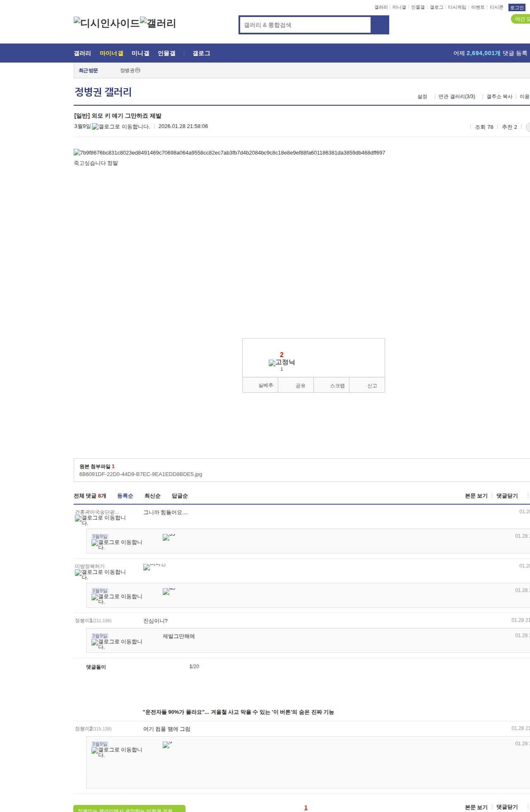Screen dimensions: 530x812
Task: Click dccon image in the reply under 미방정복하기
Action: point(169,591)
